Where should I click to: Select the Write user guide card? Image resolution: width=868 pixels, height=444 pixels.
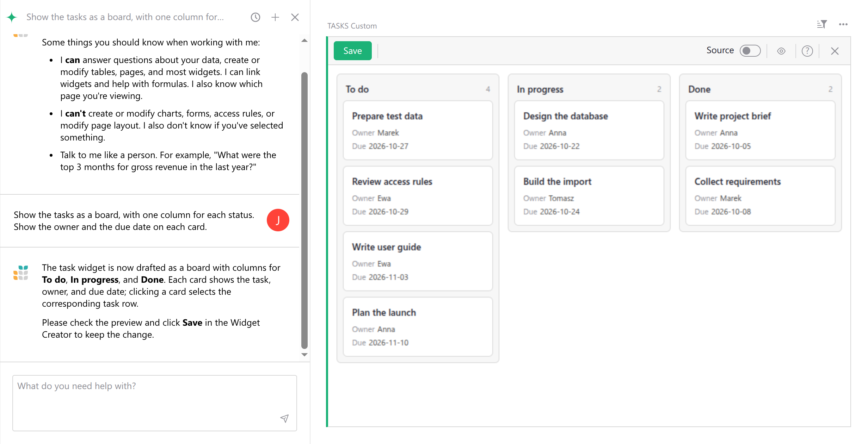418,261
